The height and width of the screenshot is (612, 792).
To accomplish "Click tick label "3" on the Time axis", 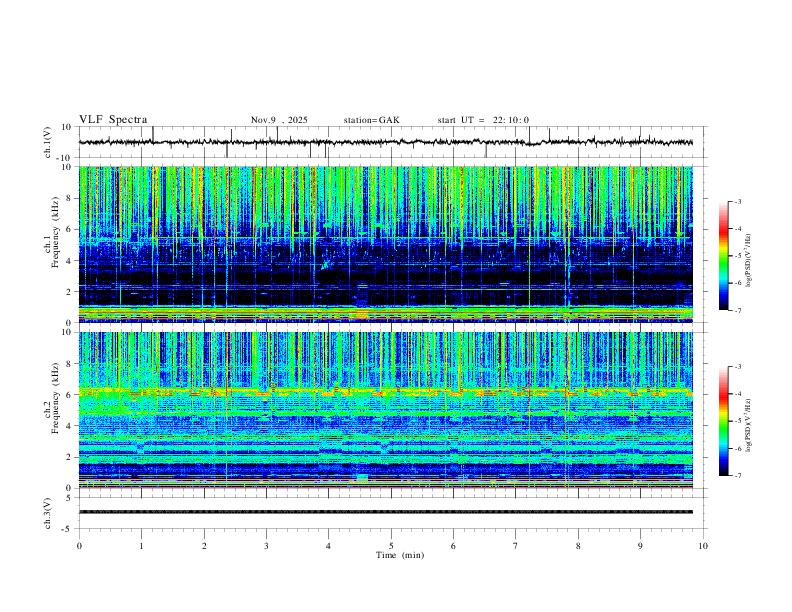I will [266, 546].
